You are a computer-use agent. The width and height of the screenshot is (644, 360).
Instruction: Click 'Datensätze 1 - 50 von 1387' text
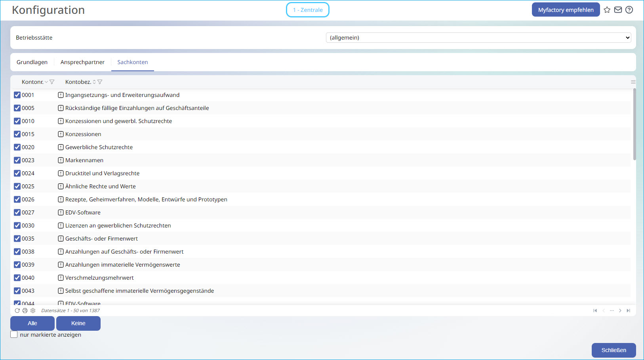coord(70,311)
